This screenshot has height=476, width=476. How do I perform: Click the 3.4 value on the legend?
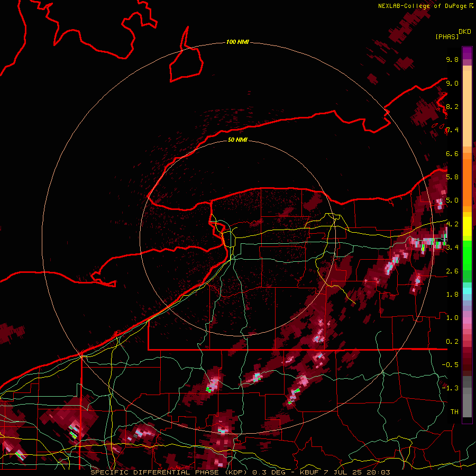coord(452,248)
